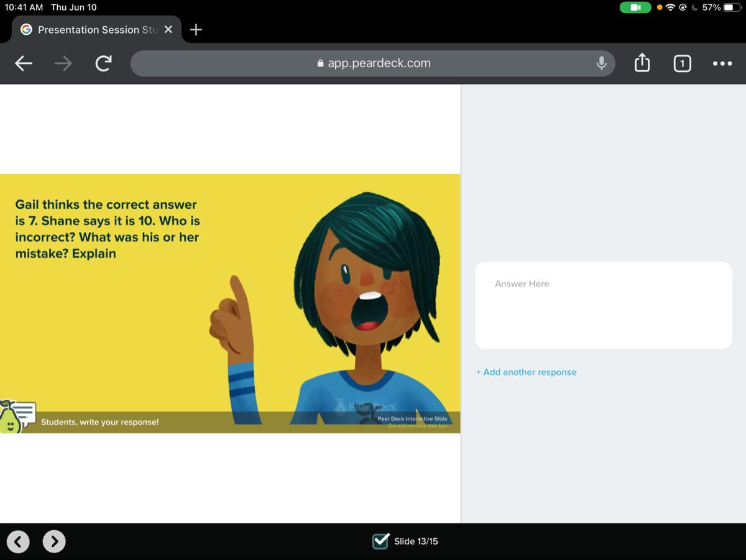This screenshot has height=560, width=746.
Task: Go to previous slide arrow button
Action: point(18,541)
